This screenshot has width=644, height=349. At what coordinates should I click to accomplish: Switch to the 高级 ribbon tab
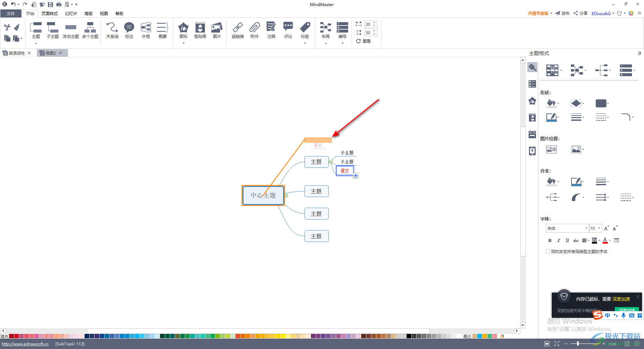tap(89, 13)
